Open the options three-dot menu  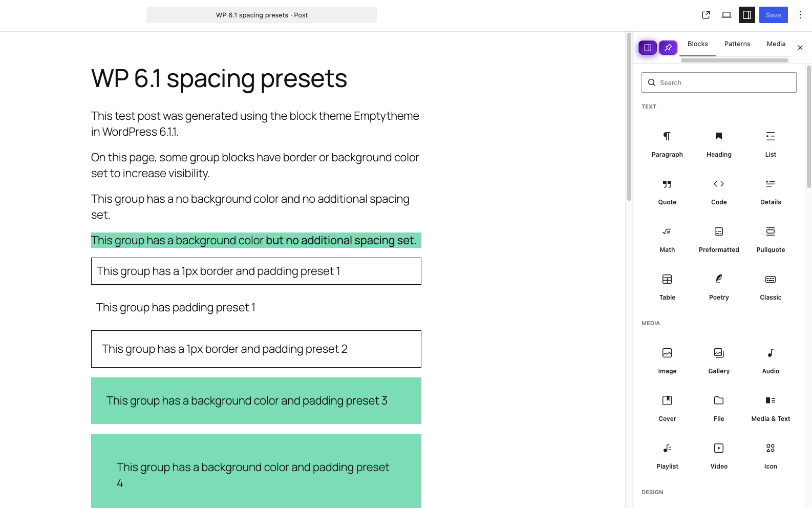tap(800, 15)
